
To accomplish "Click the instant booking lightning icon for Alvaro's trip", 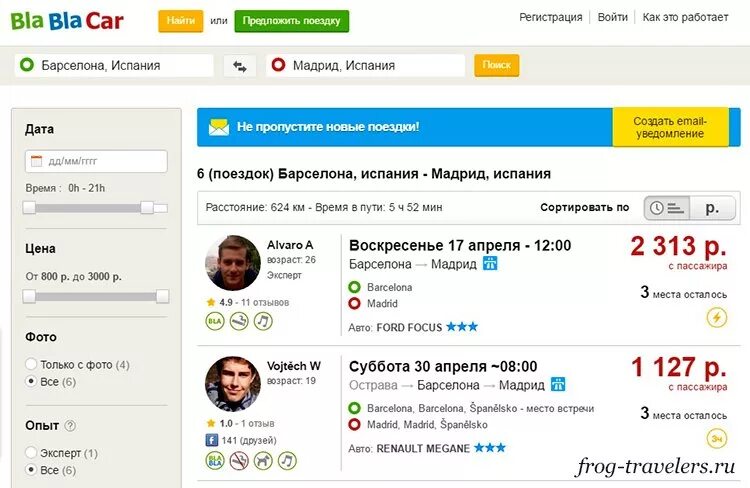I will (717, 317).
